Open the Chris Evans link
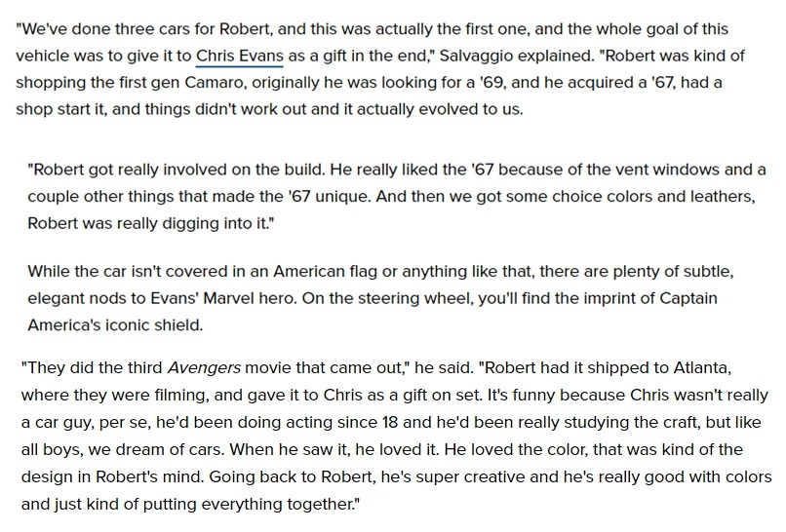The width and height of the screenshot is (786, 532). [240, 55]
